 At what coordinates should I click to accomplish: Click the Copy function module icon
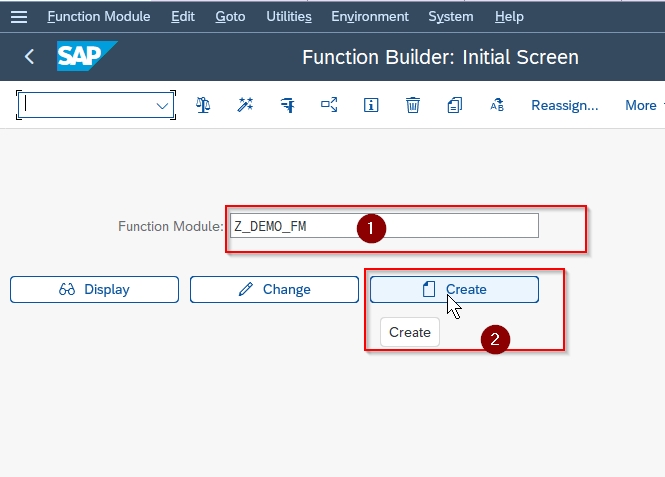[455, 105]
